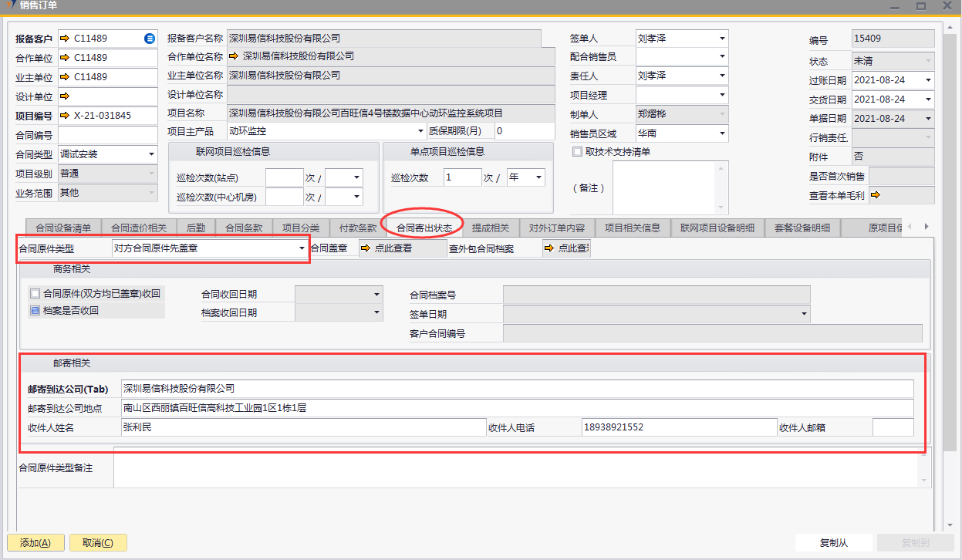Expand the 合同原件类型 dropdown
Viewport: 962px width, 560px height.
[x=302, y=249]
